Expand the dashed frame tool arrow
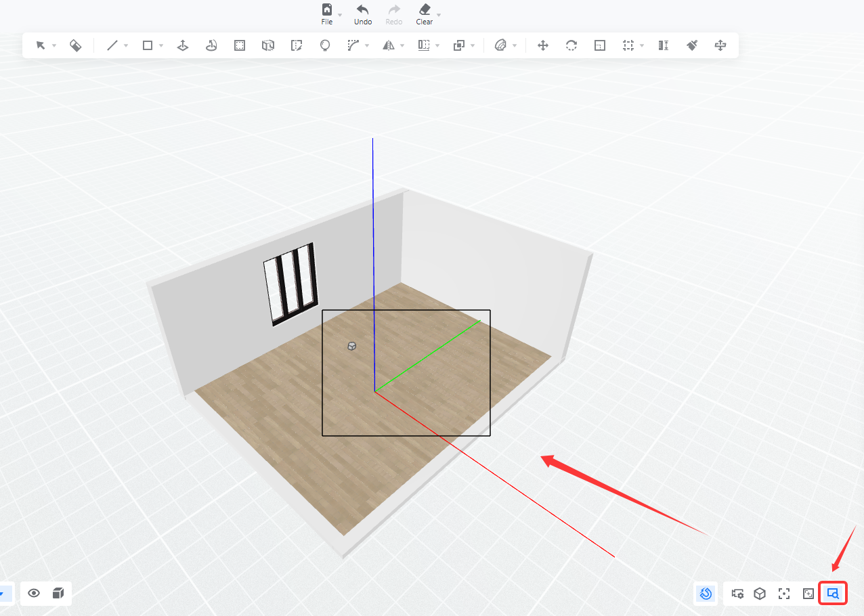 pos(642,46)
